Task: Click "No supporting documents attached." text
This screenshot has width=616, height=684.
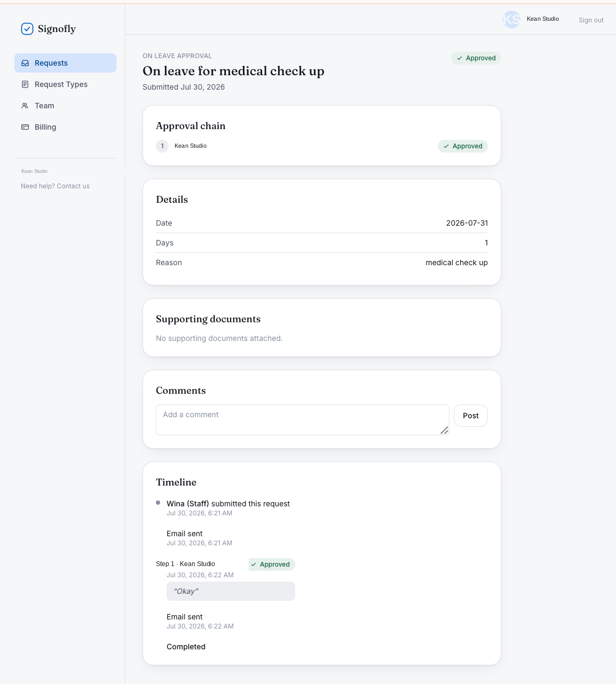Action: click(x=219, y=338)
